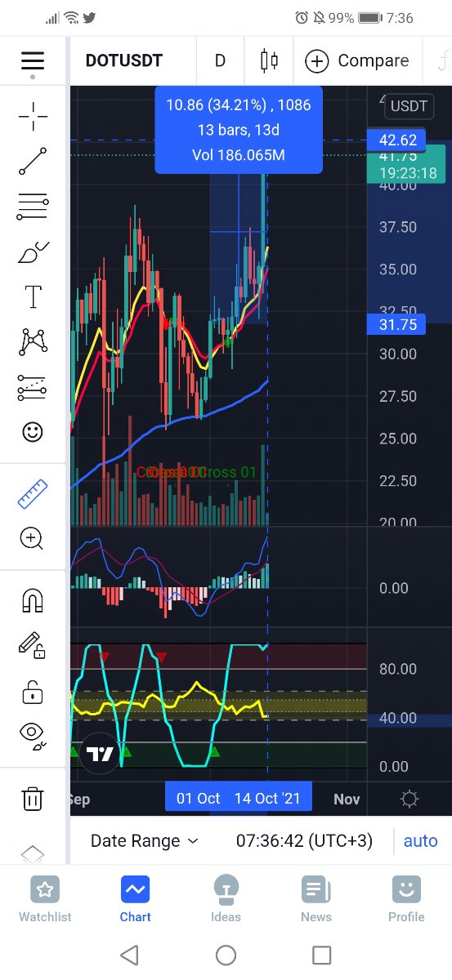Tap the Nov label on time axis
The image size is (452, 980).
click(x=347, y=799)
